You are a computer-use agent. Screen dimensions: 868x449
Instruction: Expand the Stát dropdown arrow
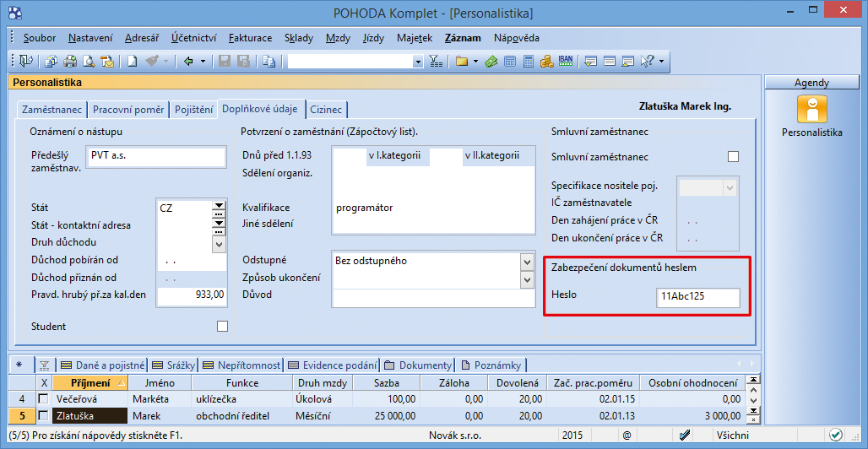[219, 205]
